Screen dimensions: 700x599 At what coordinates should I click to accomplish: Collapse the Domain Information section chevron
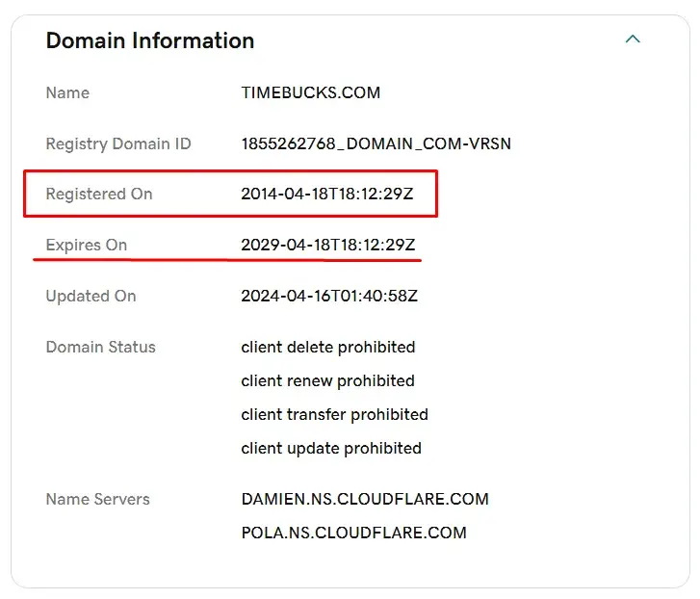pyautogui.click(x=633, y=39)
